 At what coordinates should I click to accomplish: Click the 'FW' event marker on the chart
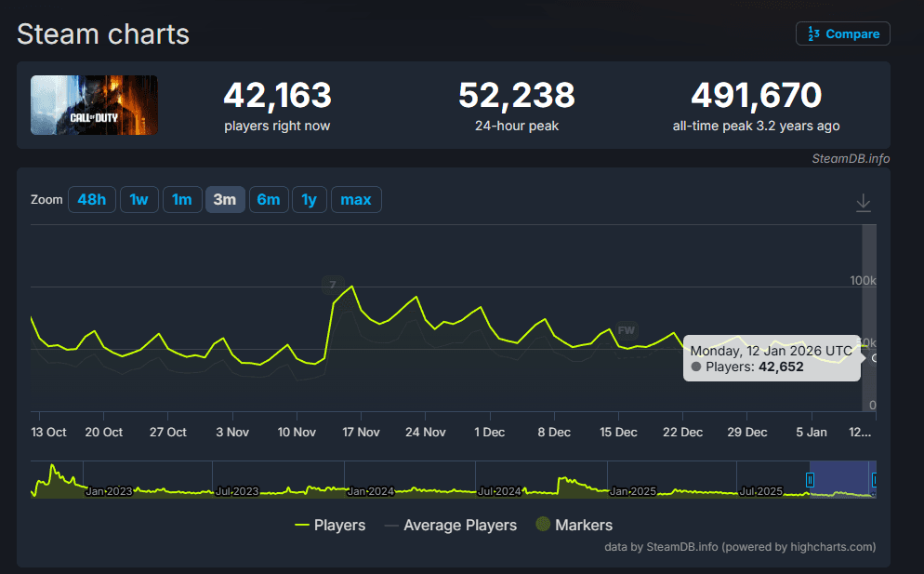coord(626,330)
